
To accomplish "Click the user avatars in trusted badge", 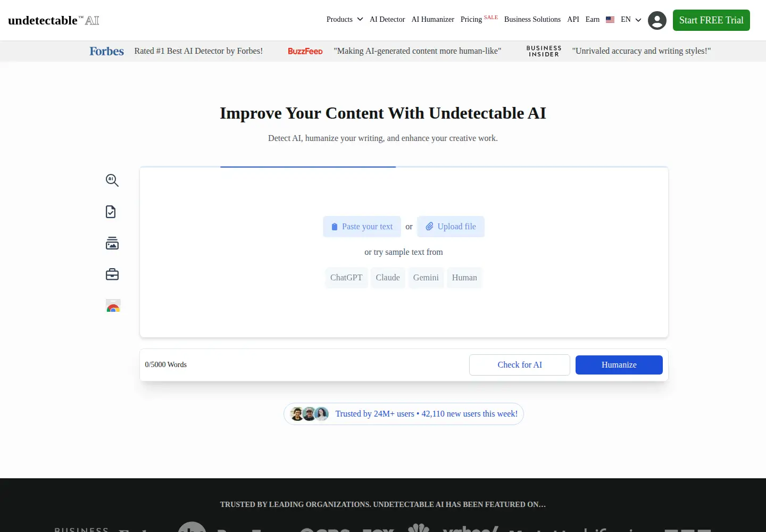I will click(309, 414).
